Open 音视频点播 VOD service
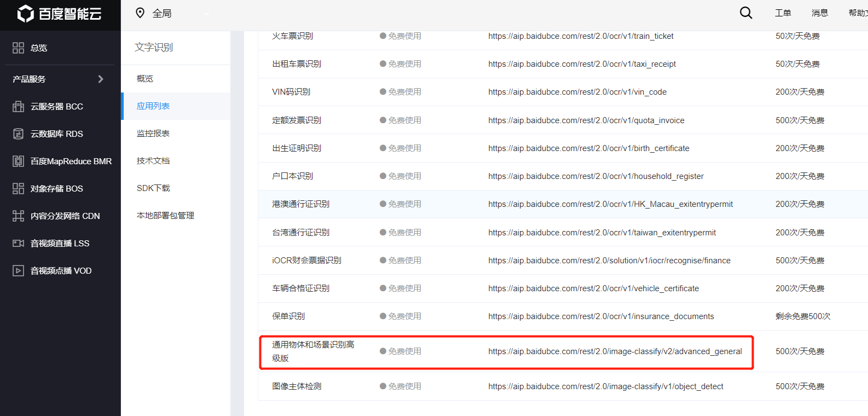The width and height of the screenshot is (868, 416). click(61, 270)
